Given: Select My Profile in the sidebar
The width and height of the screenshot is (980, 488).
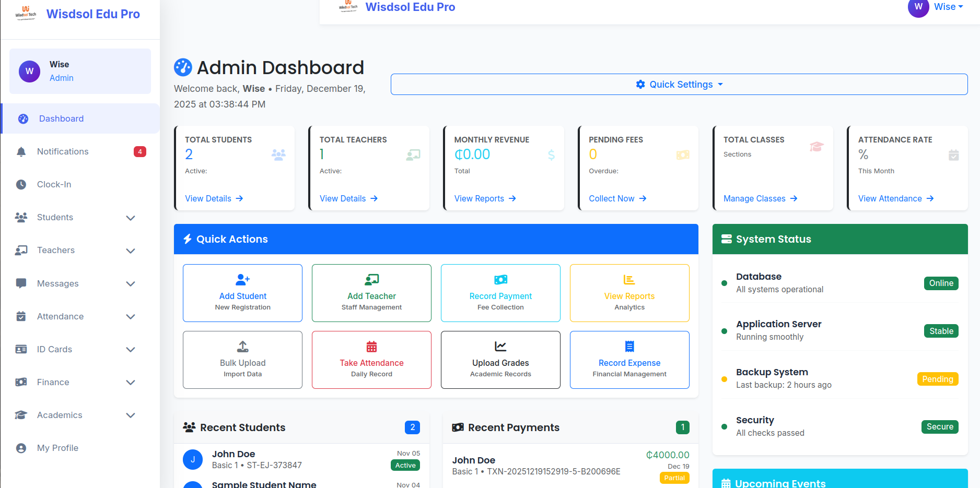Looking at the screenshot, I should pos(57,448).
